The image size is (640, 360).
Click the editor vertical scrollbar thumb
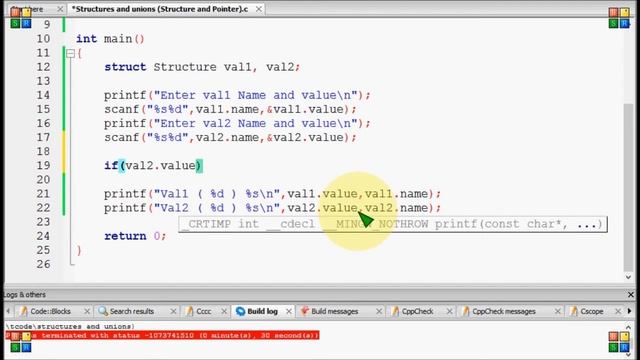pyautogui.click(x=628, y=188)
